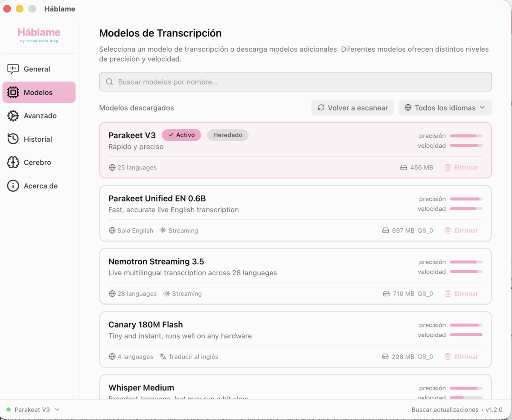
Task: Click the precisión bar of Nemotron Streaming 3.5
Action: click(x=466, y=262)
